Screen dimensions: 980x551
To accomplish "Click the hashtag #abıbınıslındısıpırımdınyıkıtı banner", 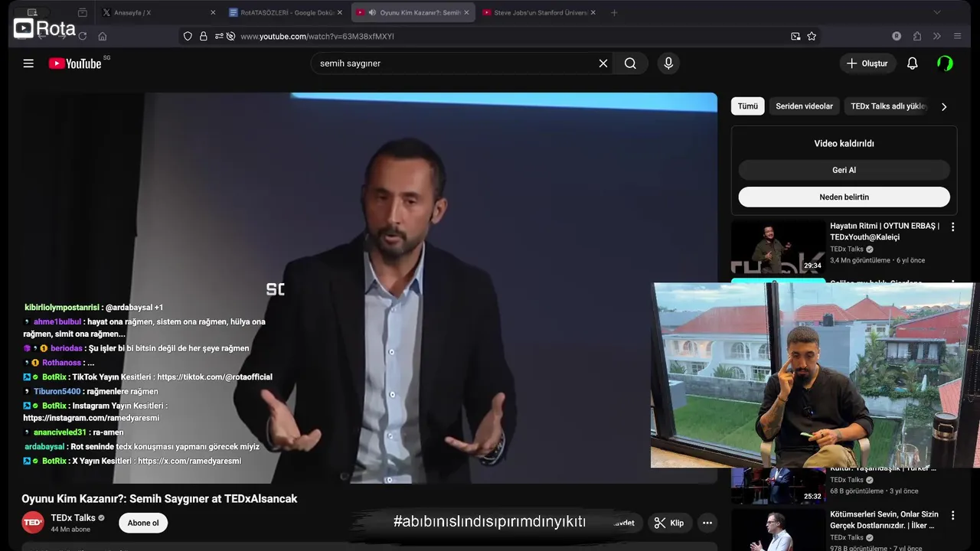I will click(x=489, y=522).
